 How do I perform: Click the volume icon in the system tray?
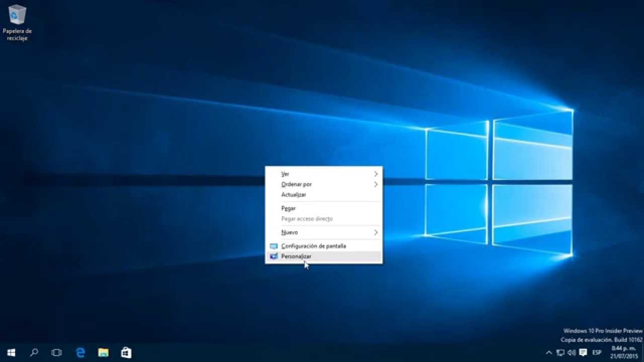click(x=572, y=352)
